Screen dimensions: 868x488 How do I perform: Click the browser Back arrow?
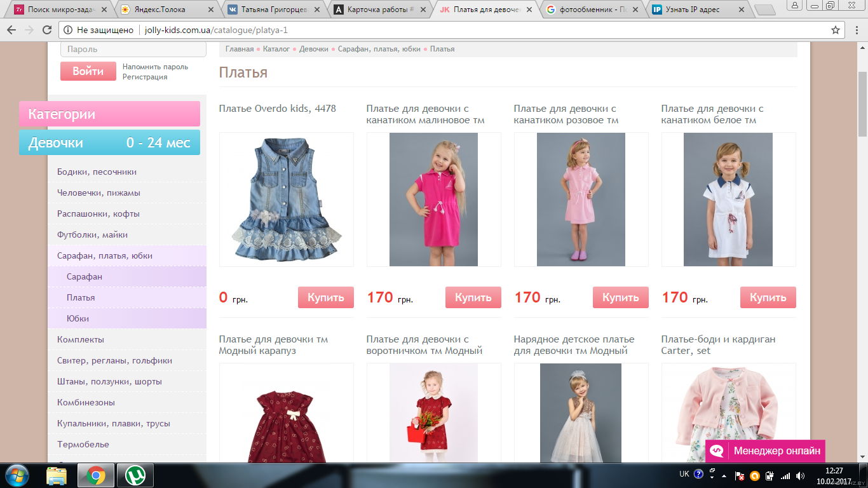coord(11,30)
